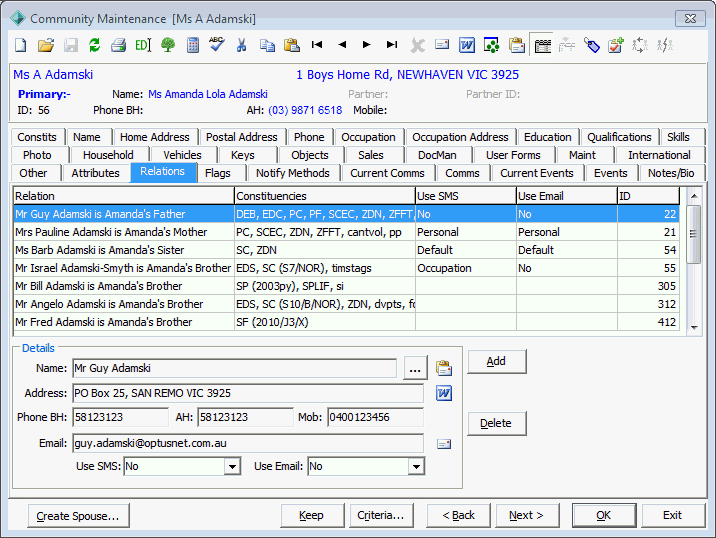
Task: Switch to the Home Address tab
Action: coord(154,137)
